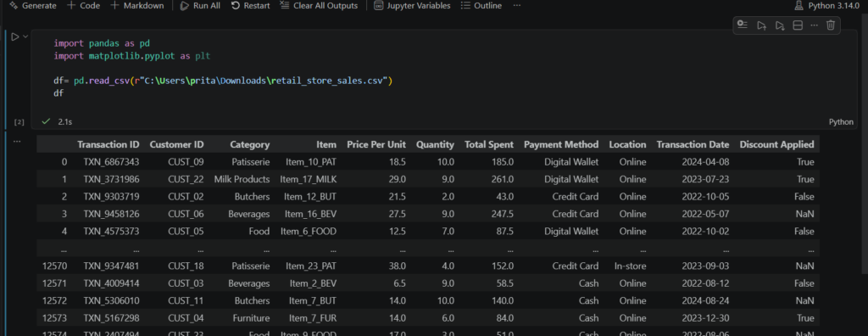This screenshot has height=336, width=868.
Task: Open the cell output actions ellipsis
Action: 17,142
